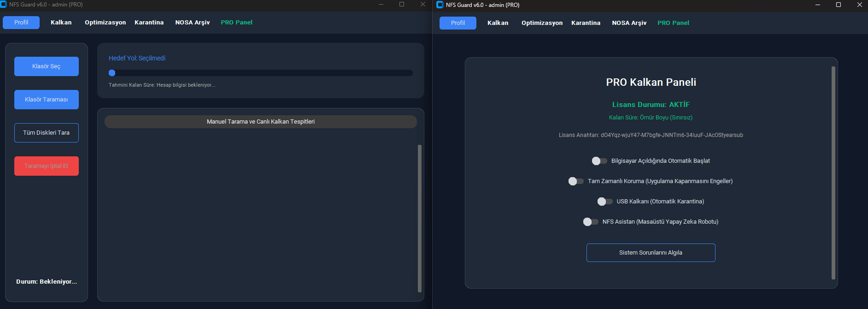
Task: Open PRO Panel tab in left window
Action: [x=236, y=23]
